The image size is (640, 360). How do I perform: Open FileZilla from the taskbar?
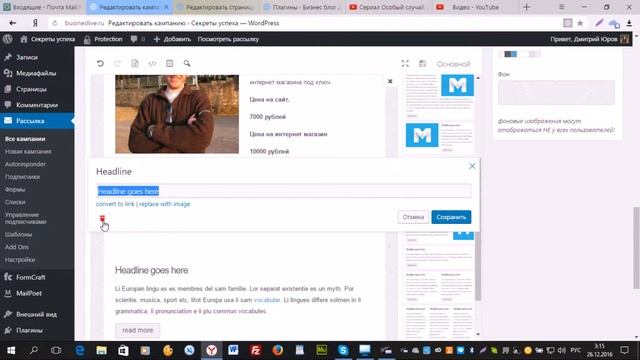256,350
